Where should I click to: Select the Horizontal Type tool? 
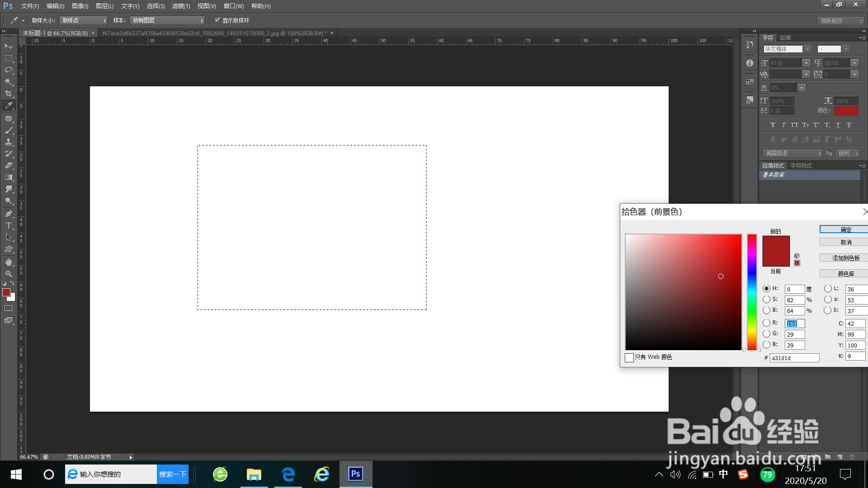tap(9, 225)
